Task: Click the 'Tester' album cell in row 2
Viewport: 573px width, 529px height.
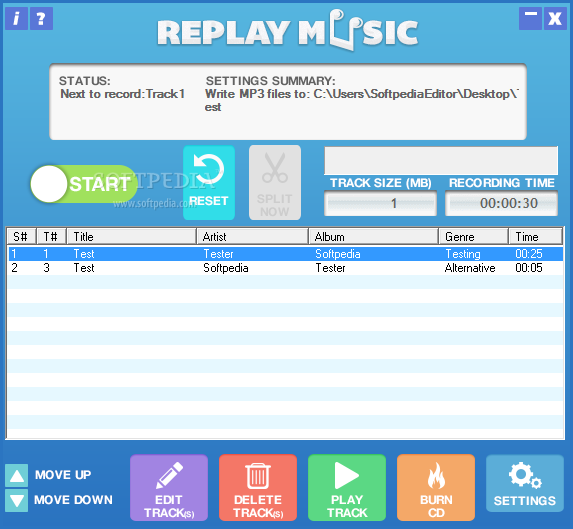Action: (x=330, y=268)
